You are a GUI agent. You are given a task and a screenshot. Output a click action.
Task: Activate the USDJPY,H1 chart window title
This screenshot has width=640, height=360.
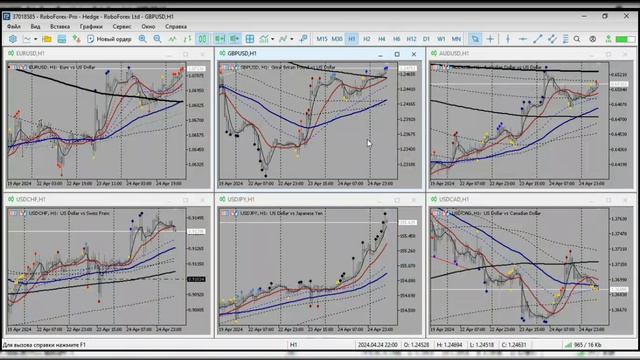(241, 200)
